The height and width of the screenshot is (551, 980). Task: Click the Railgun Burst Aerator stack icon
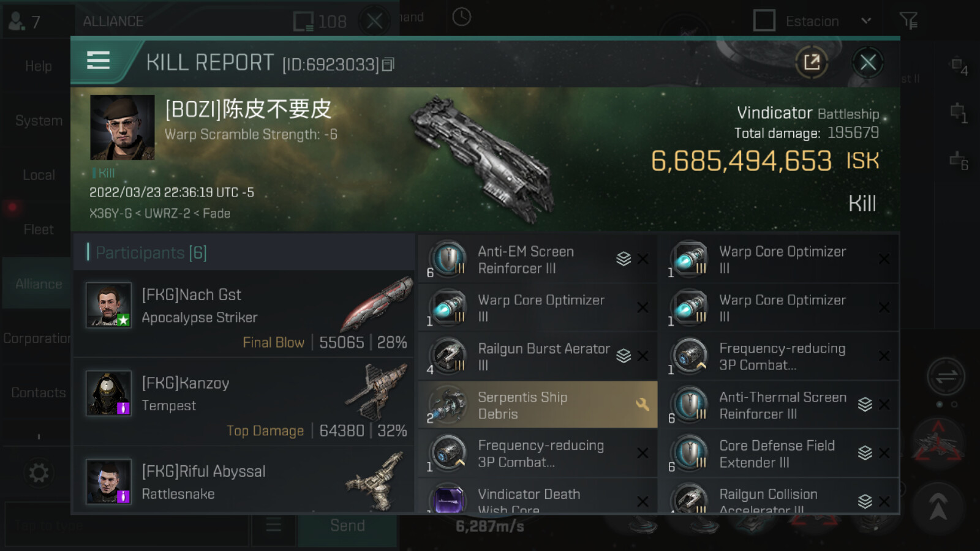point(624,356)
